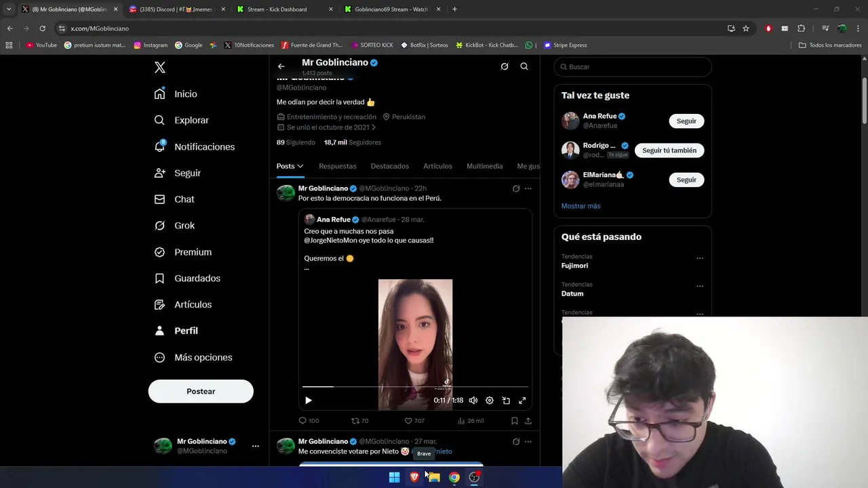
Task: Open account menu dots beside Mr Goblinciano
Action: [x=256, y=446]
